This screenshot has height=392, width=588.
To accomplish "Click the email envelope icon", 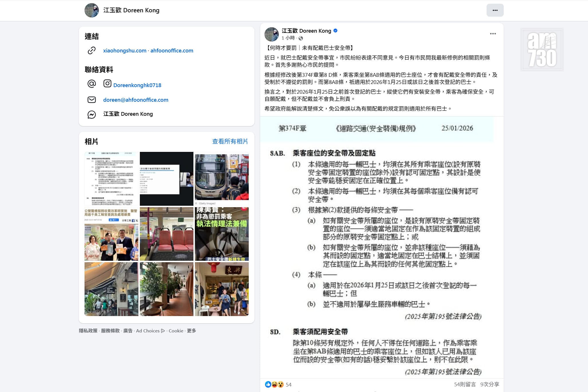I will 91,100.
